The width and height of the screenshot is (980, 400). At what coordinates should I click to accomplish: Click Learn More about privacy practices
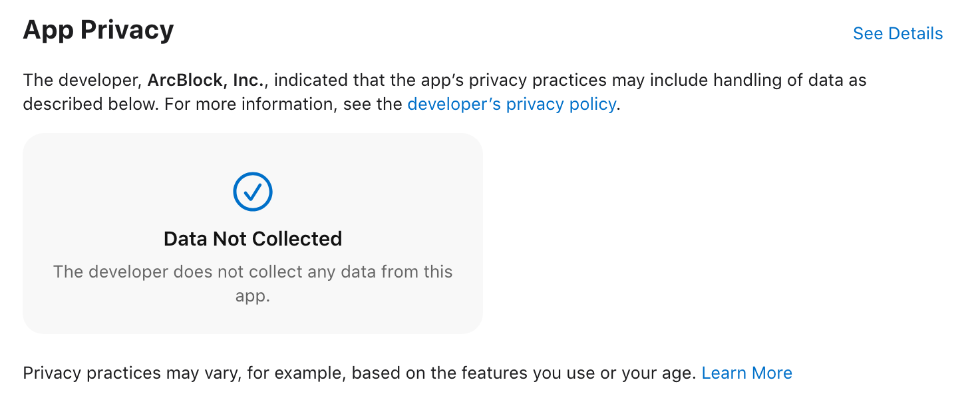(746, 373)
